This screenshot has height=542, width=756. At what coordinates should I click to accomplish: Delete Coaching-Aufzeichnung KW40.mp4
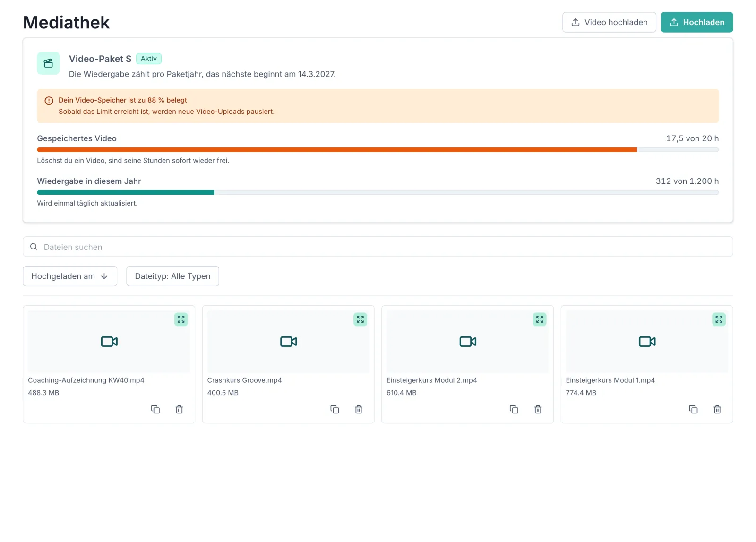[180, 409]
